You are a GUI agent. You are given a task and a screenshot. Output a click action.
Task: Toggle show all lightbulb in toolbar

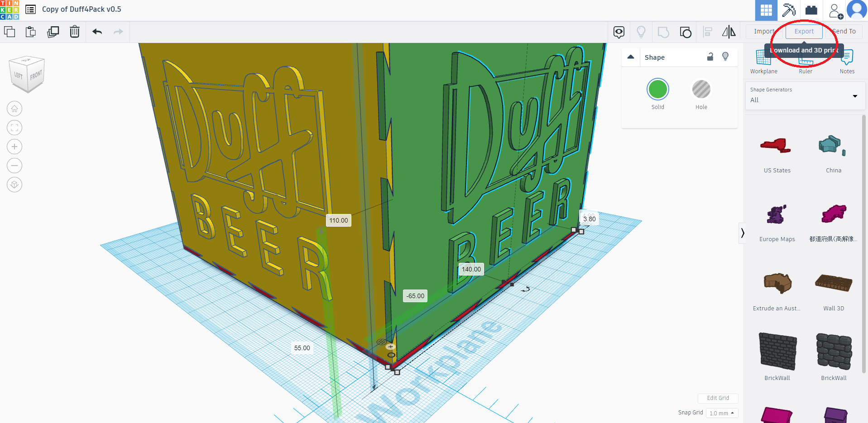coord(641,32)
